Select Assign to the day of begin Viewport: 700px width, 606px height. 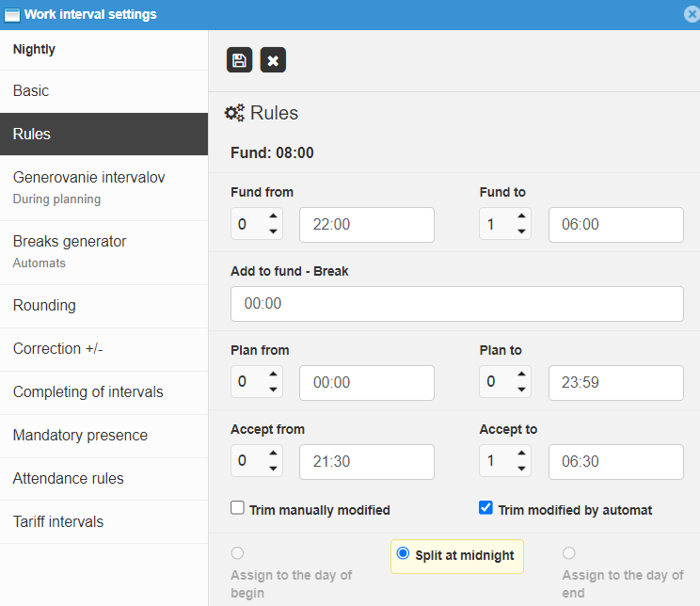coord(237,553)
